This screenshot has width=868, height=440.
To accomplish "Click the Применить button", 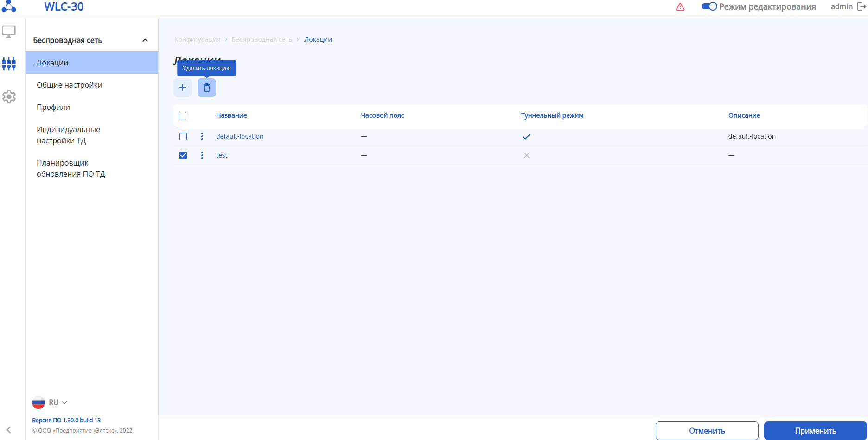I will (x=816, y=431).
